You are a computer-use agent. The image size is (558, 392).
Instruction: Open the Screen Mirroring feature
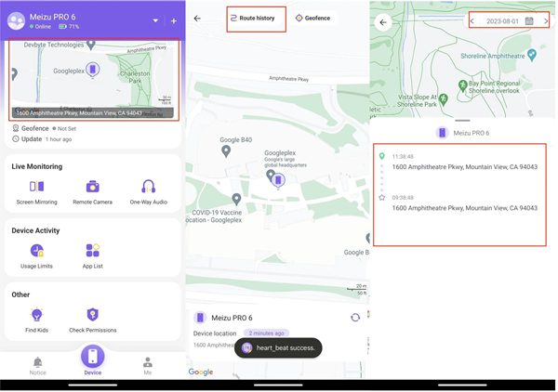coord(36,192)
